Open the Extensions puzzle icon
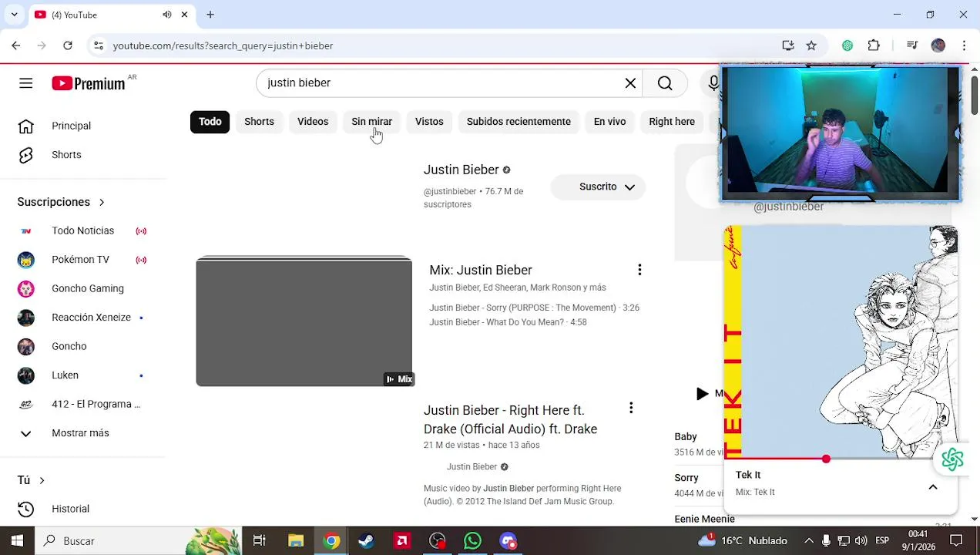The width and height of the screenshot is (980, 555). (874, 45)
